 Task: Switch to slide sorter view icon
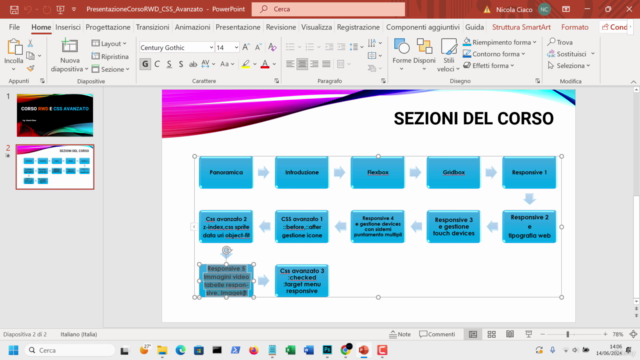[491, 334]
